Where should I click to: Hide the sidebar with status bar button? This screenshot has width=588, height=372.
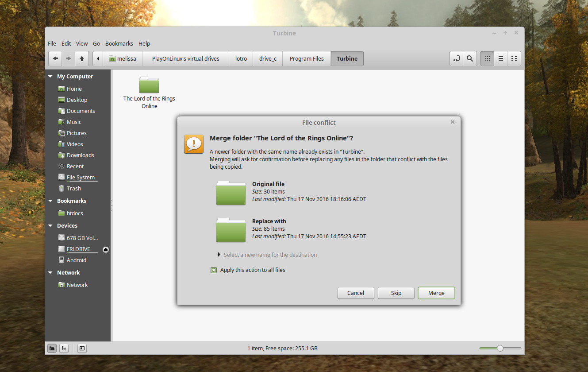(x=82, y=348)
